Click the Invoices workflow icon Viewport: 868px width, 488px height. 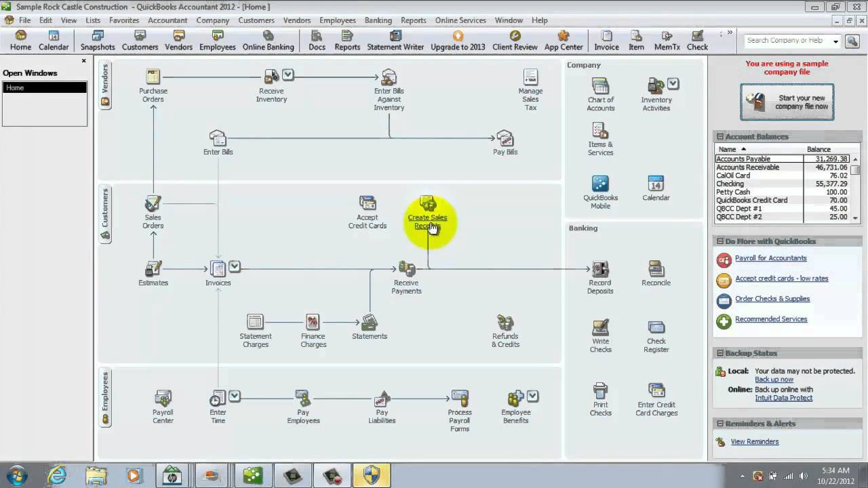pyautogui.click(x=218, y=269)
